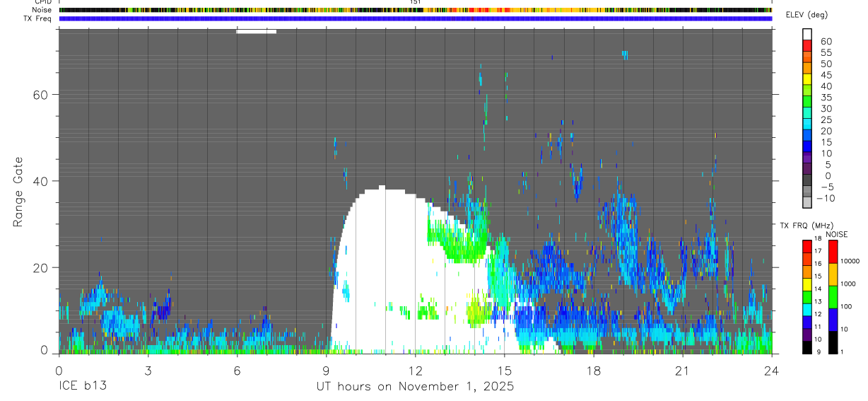Image resolution: width=868 pixels, height=401 pixels.
Task: Click the '35' value in ELEV legend
Action: pos(826,97)
